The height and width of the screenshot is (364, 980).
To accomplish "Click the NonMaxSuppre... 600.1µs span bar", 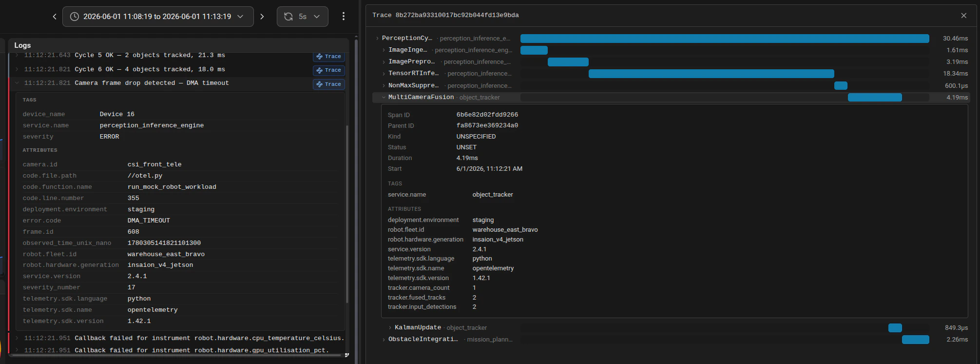I will point(841,86).
